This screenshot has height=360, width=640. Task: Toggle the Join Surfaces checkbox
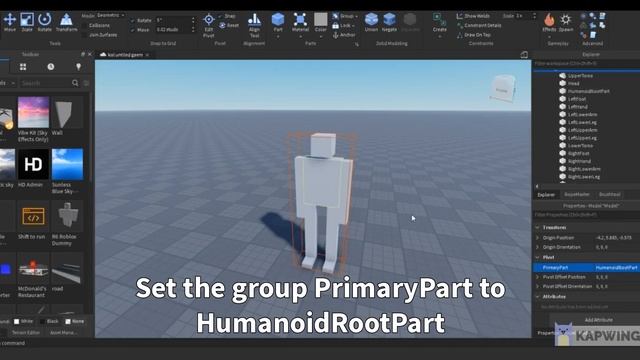tap(84, 35)
